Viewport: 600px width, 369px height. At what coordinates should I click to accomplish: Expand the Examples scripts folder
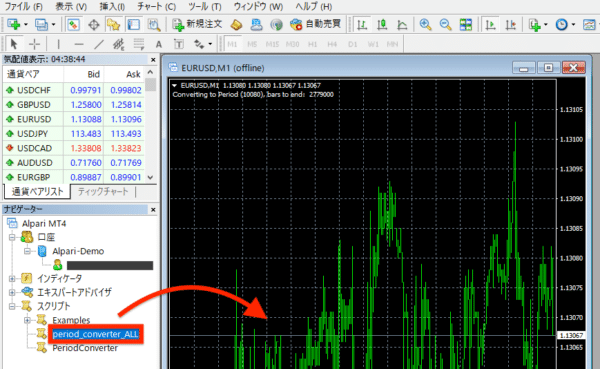tap(27, 320)
